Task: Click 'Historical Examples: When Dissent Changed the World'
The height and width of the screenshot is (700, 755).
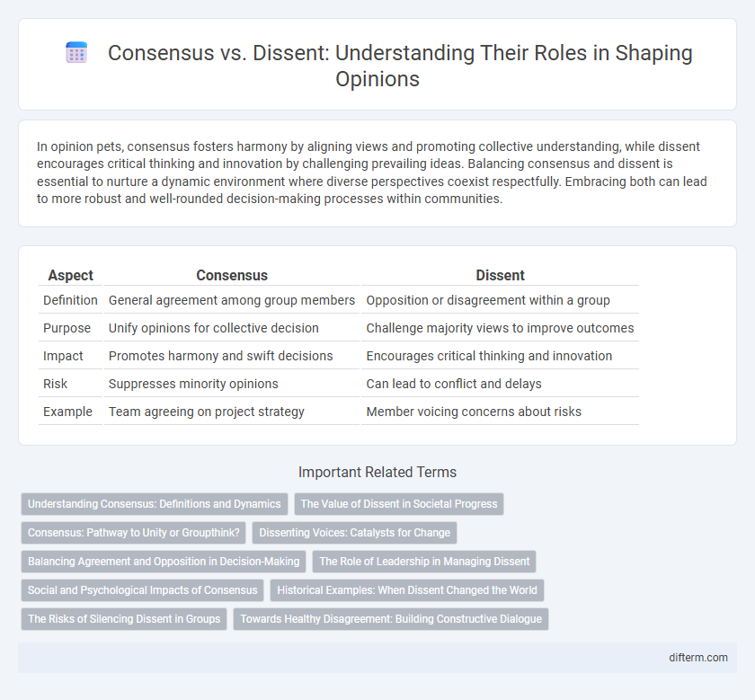Action: pos(407,590)
